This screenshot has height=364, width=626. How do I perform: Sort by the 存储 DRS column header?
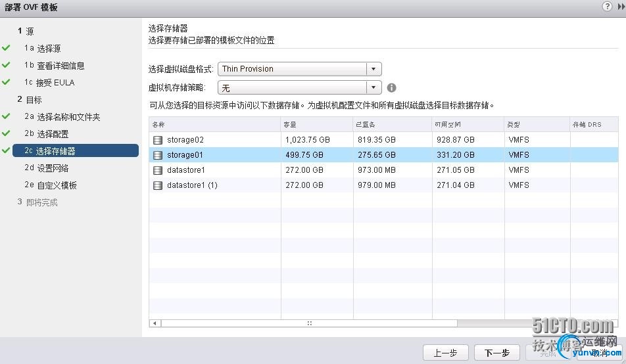pos(594,125)
